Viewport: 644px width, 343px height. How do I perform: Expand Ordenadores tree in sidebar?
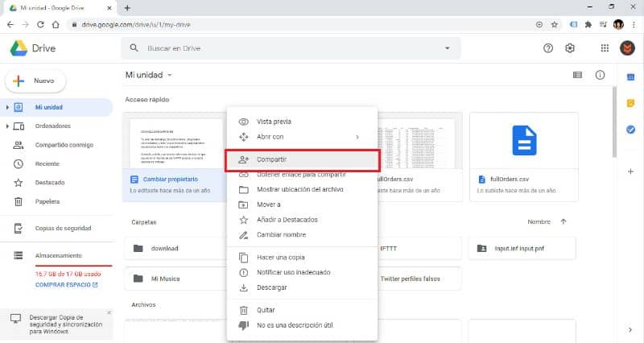(7, 126)
